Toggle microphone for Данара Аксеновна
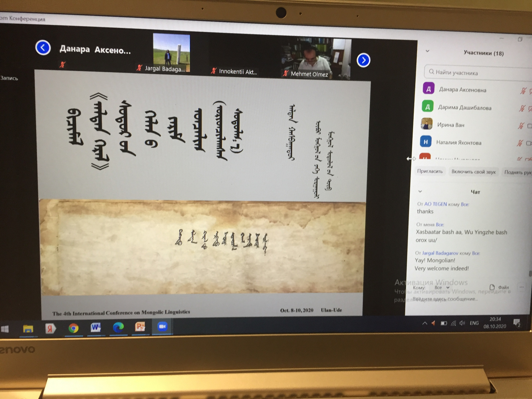Screen dimensions: 532x399 523,91
